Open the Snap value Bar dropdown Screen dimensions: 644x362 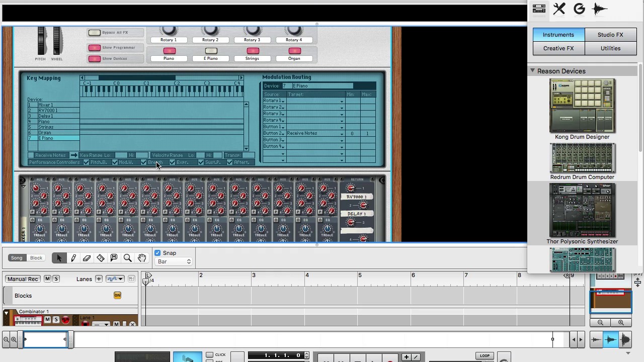point(174,261)
